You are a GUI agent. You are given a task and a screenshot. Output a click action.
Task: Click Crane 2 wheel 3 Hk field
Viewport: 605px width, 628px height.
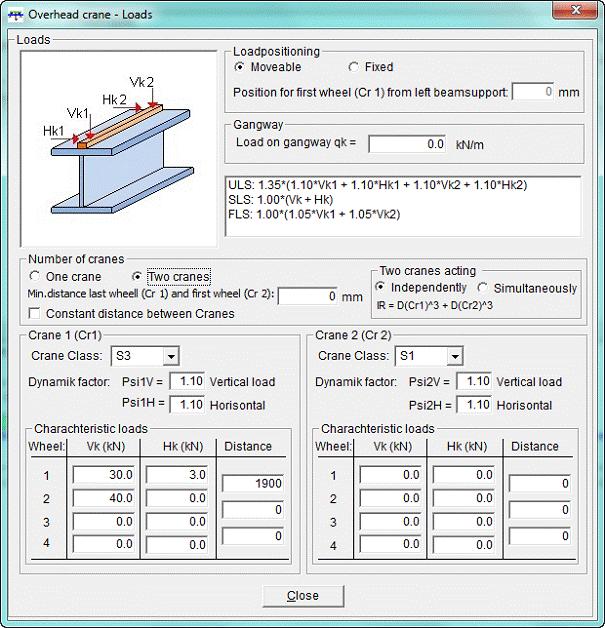pos(464,521)
